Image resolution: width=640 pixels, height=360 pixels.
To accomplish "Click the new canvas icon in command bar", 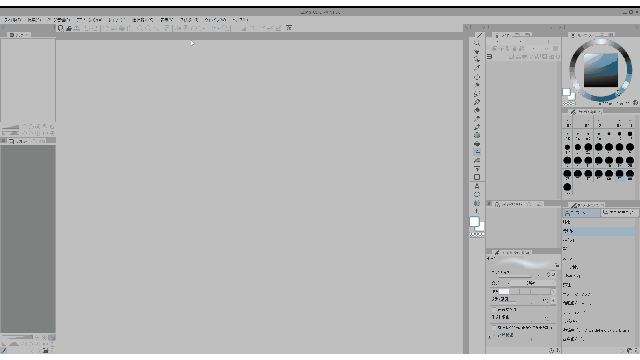I will 61,28.
